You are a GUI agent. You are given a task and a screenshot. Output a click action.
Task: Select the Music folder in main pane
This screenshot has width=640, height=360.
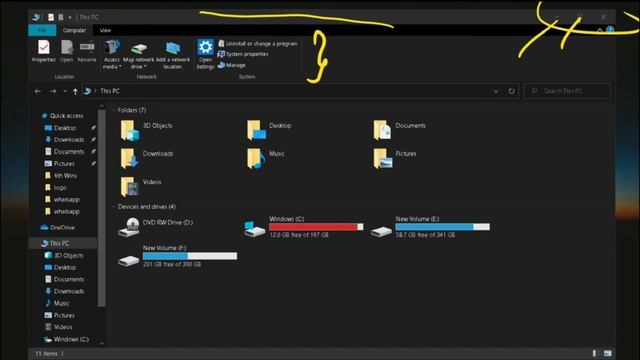(x=266, y=158)
